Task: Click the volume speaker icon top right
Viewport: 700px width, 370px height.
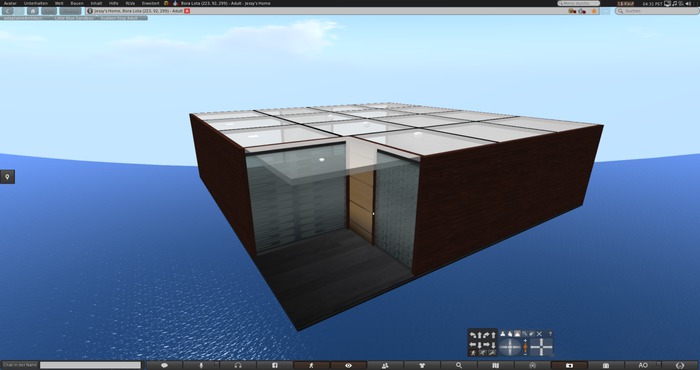Action: pos(688,4)
